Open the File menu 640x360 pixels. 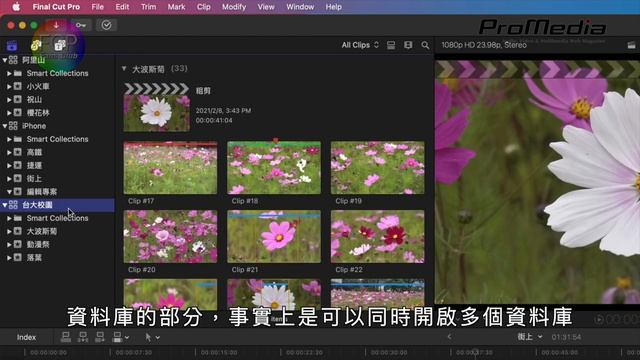pos(98,7)
